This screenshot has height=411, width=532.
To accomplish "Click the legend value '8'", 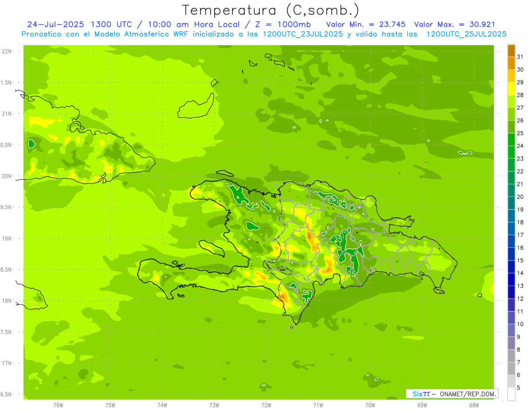I will 519,350.
